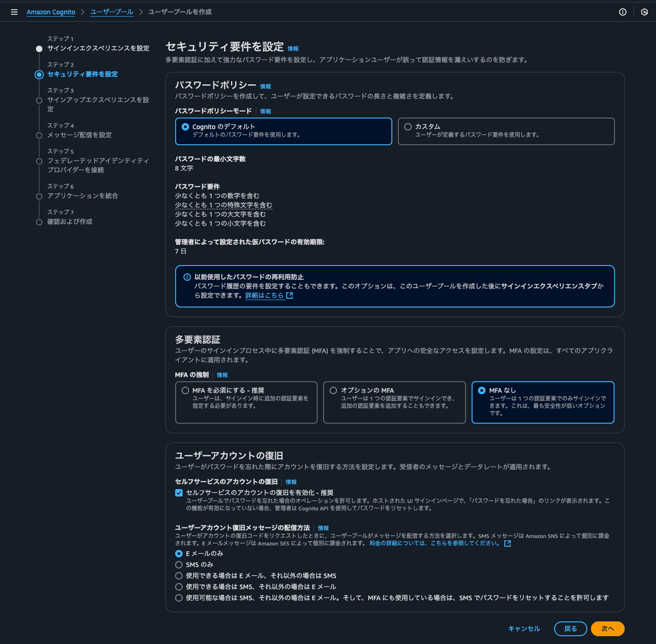Click the info circle icon in password reuse notice
The width and height of the screenshot is (656, 644).
coord(187,277)
